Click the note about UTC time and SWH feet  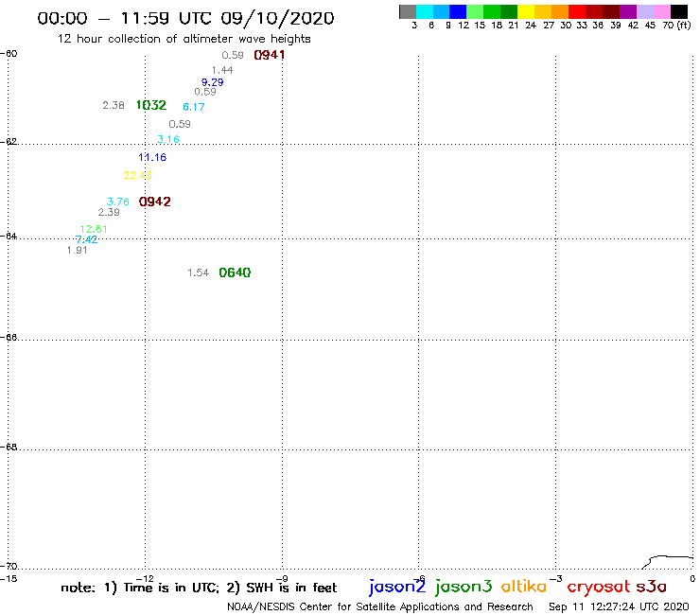tap(199, 588)
